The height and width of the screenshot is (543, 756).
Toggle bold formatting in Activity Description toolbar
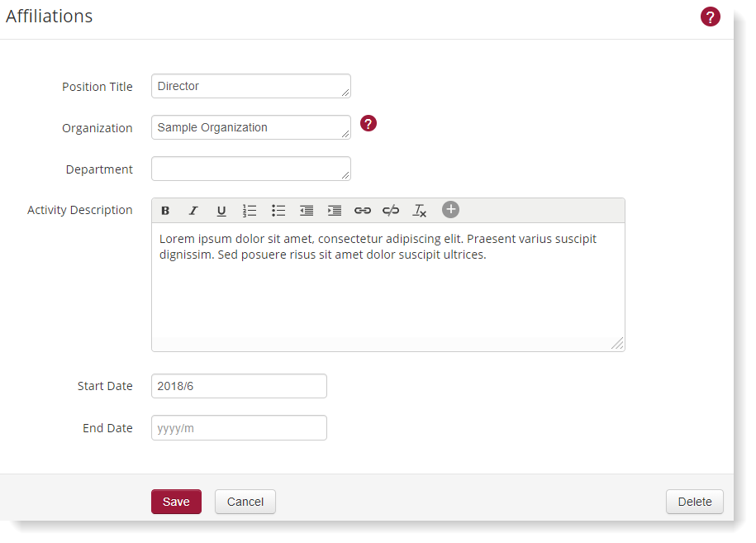165,211
